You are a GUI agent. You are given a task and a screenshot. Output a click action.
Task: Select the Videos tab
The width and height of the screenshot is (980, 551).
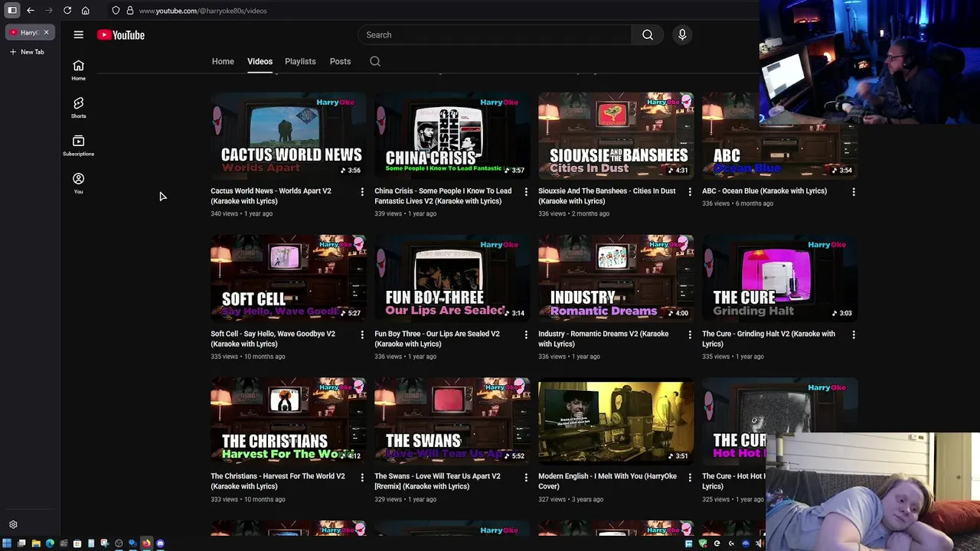[x=260, y=61]
